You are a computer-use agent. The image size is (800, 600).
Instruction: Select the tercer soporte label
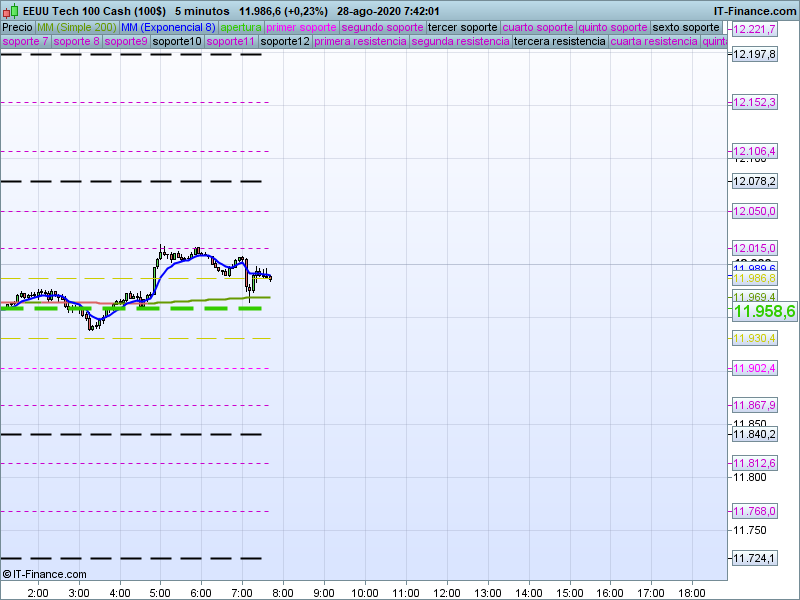point(462,27)
